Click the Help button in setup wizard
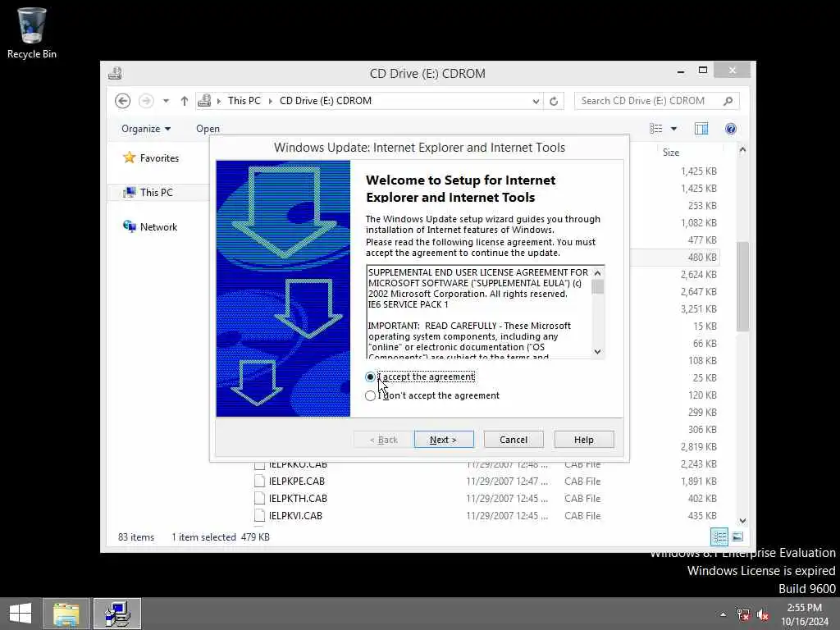The width and height of the screenshot is (840, 630). point(583,440)
